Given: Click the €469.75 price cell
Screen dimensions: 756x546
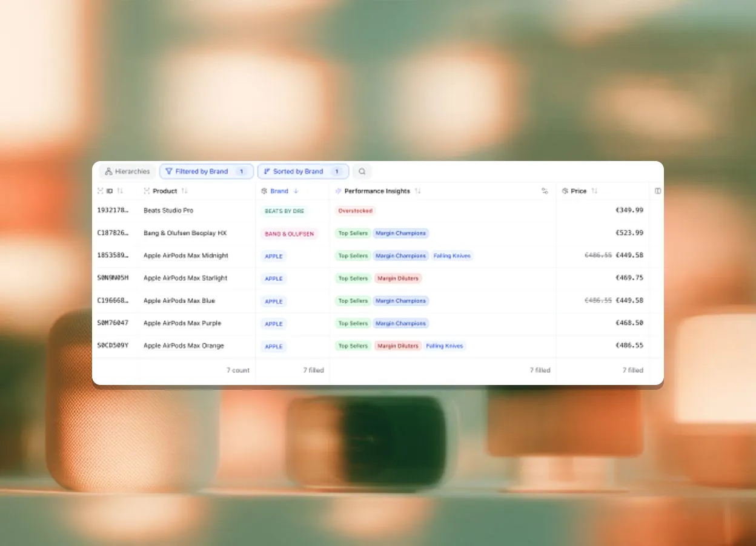Looking at the screenshot, I should coord(629,278).
